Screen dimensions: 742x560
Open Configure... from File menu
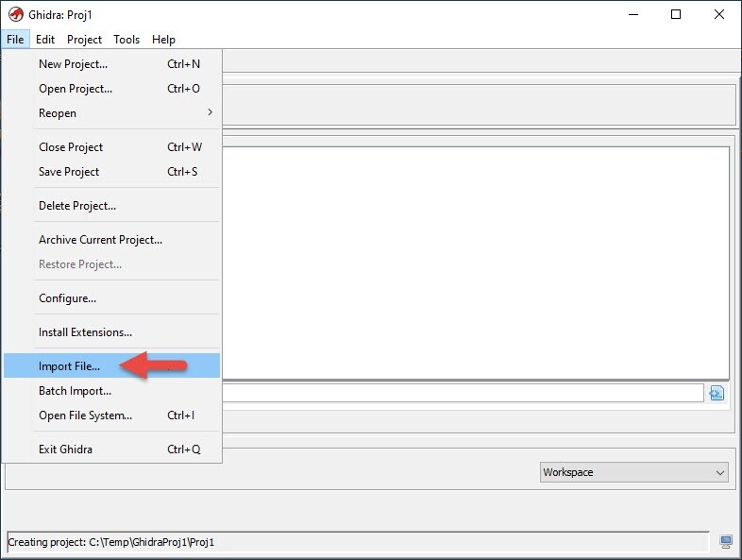click(x=67, y=298)
